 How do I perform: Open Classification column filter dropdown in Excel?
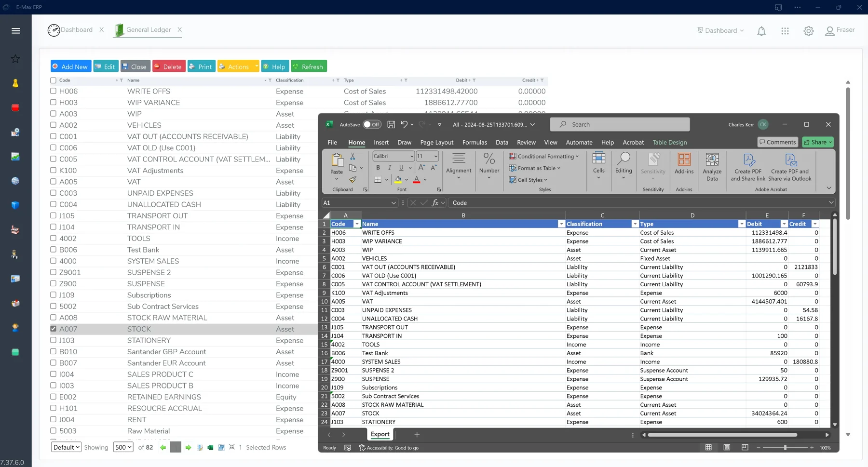tap(635, 224)
